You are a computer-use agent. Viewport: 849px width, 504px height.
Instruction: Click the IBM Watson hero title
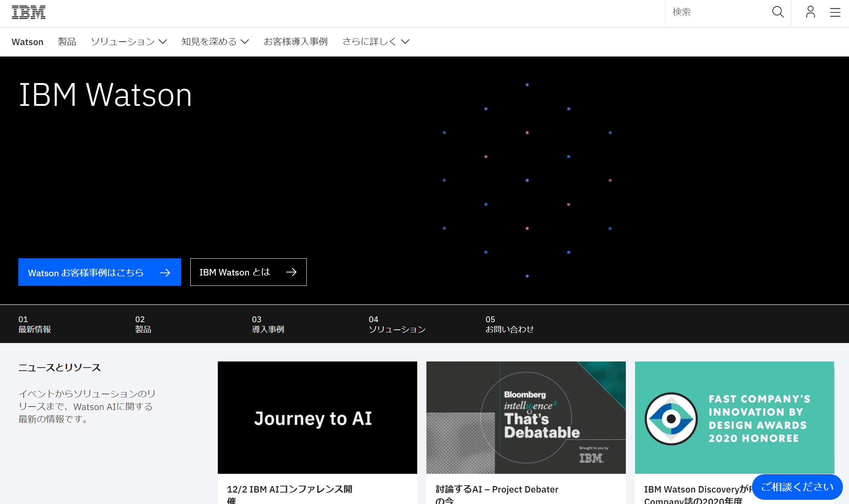click(105, 95)
